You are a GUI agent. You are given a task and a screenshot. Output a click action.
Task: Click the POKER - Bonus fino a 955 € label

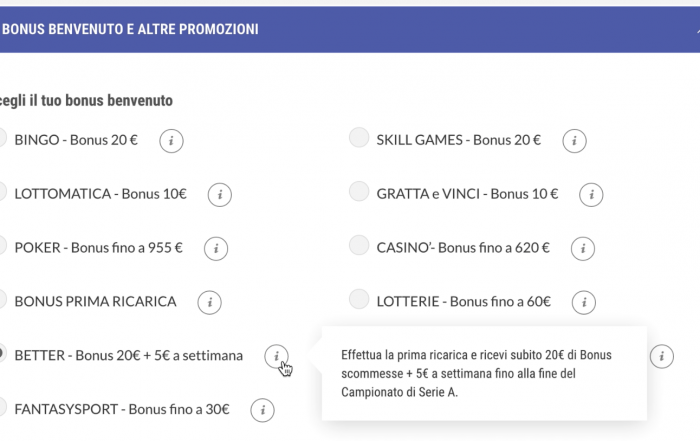coord(99,248)
